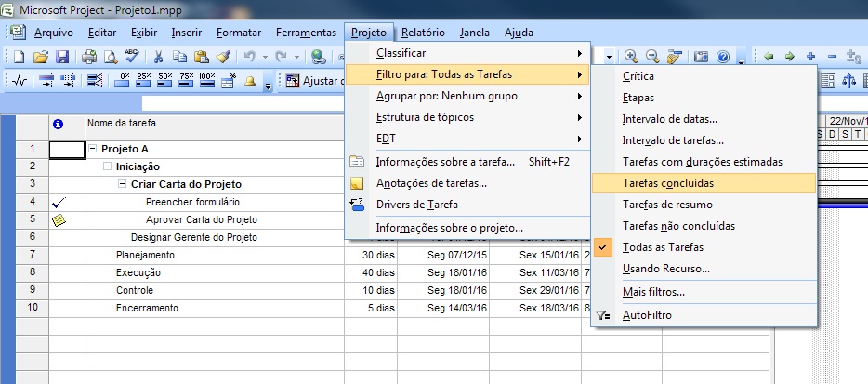Collapse the Projeto A summary task

click(92, 149)
